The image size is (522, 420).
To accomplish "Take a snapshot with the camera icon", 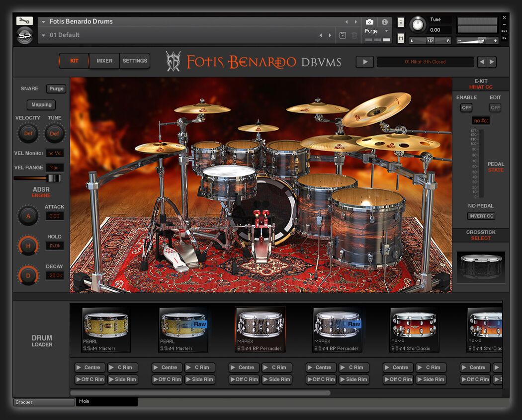I will (369, 22).
